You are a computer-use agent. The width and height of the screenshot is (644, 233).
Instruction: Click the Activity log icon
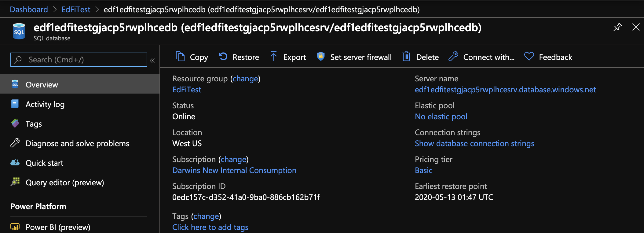click(x=15, y=104)
